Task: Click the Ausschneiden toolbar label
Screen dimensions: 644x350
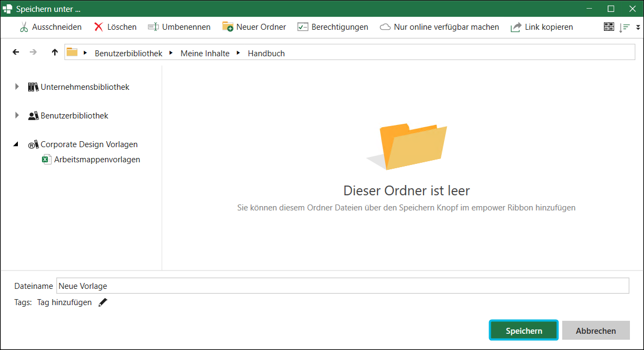Action: (x=57, y=27)
